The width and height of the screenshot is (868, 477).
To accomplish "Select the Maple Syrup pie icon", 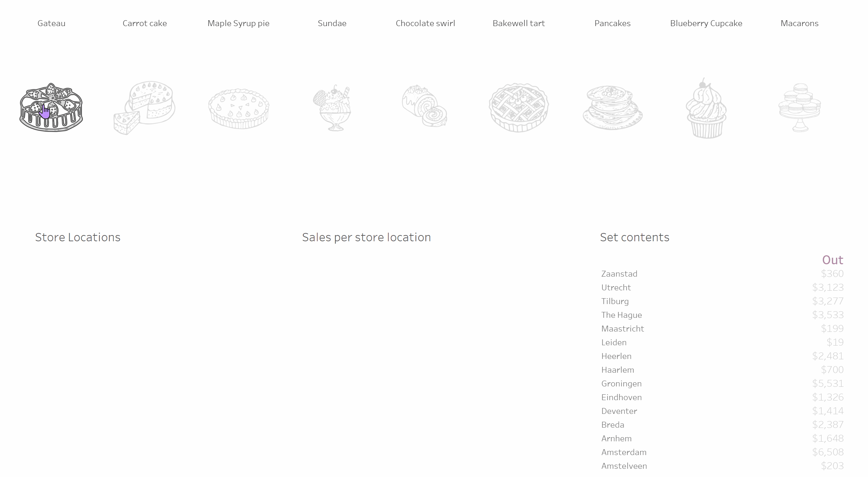I will [238, 107].
